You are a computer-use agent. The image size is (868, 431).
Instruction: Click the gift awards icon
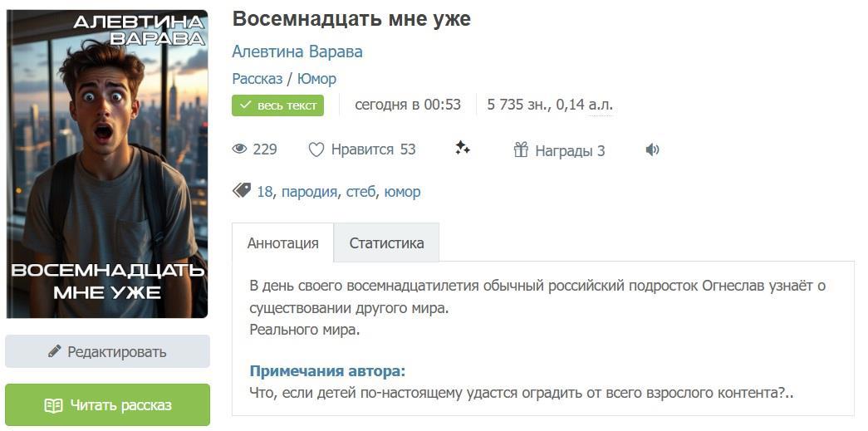[x=521, y=150]
